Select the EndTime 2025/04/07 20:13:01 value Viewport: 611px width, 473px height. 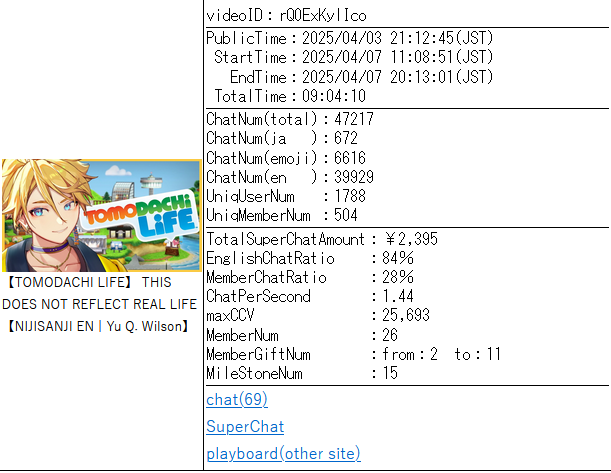point(397,77)
